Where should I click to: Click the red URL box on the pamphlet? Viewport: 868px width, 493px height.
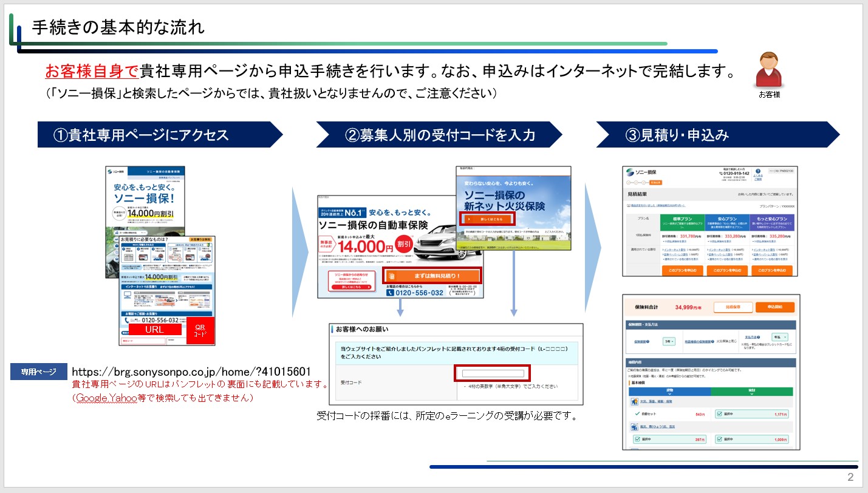154,329
